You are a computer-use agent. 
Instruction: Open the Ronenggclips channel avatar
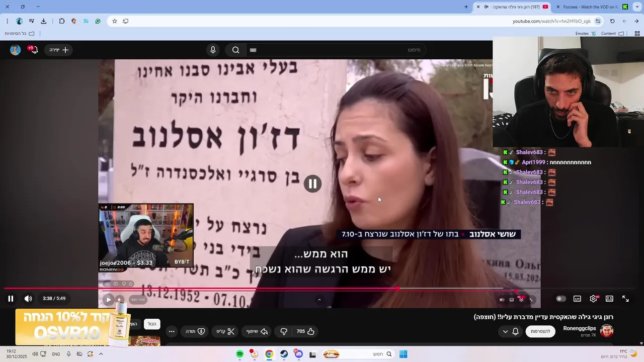pyautogui.click(x=607, y=331)
